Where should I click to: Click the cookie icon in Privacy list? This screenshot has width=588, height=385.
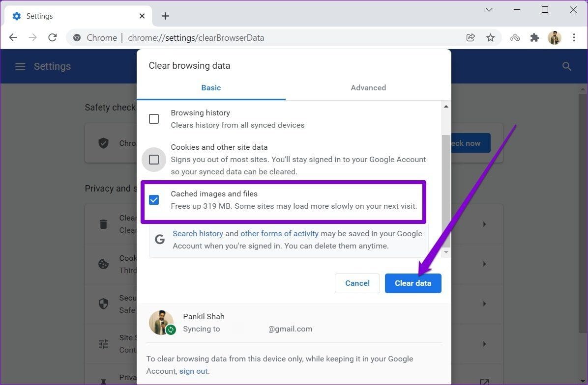104,264
